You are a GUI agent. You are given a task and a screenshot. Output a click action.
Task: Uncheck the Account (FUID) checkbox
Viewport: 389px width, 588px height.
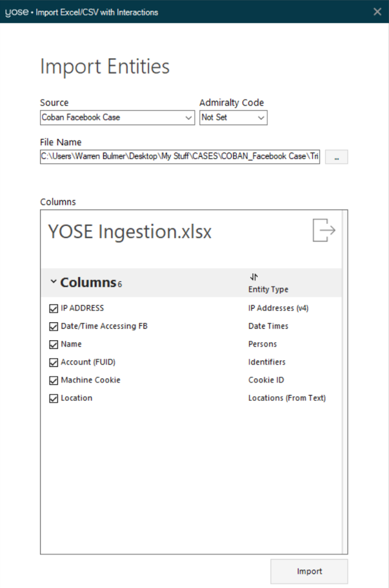54,363
